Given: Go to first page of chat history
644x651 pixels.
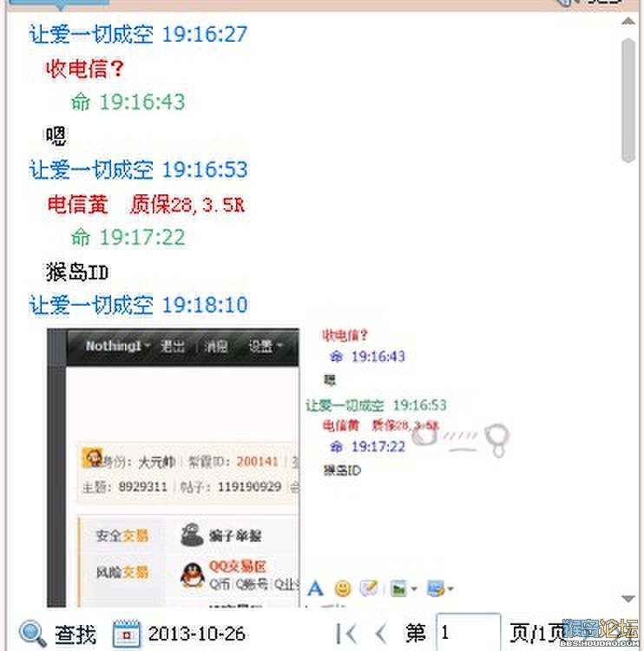Looking at the screenshot, I should [346, 634].
